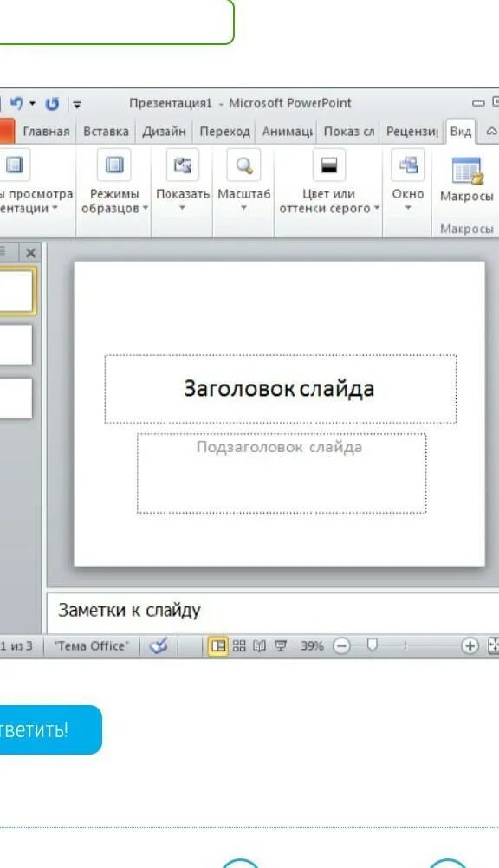
Task: Click the slide counter 1 из 3
Action: (16, 646)
